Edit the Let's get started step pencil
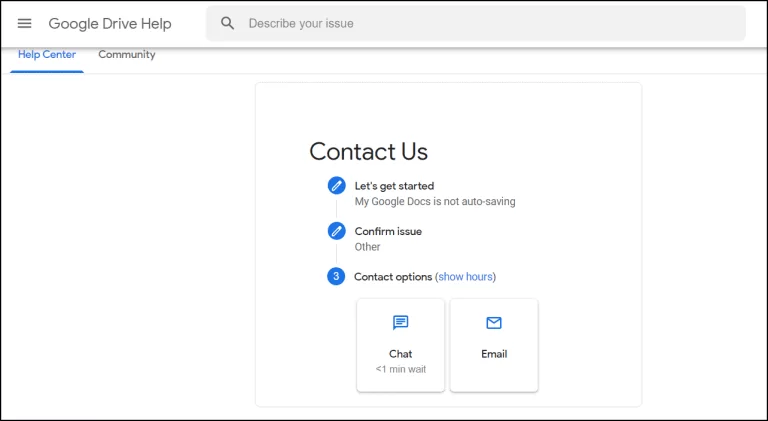This screenshot has height=421, width=768. 336,186
